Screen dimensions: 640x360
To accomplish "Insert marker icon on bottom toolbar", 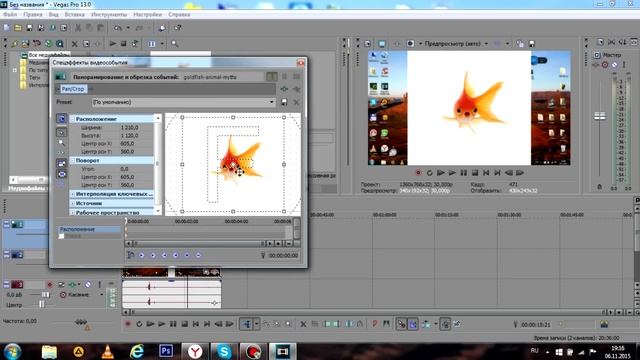I will (374, 324).
